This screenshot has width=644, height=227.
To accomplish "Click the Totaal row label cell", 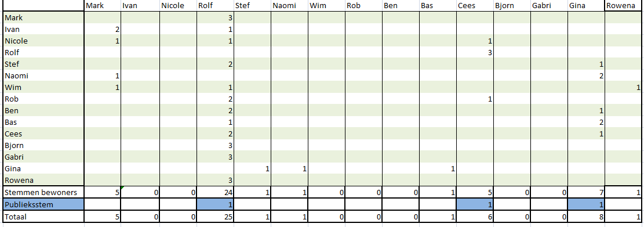I will click(x=43, y=217).
